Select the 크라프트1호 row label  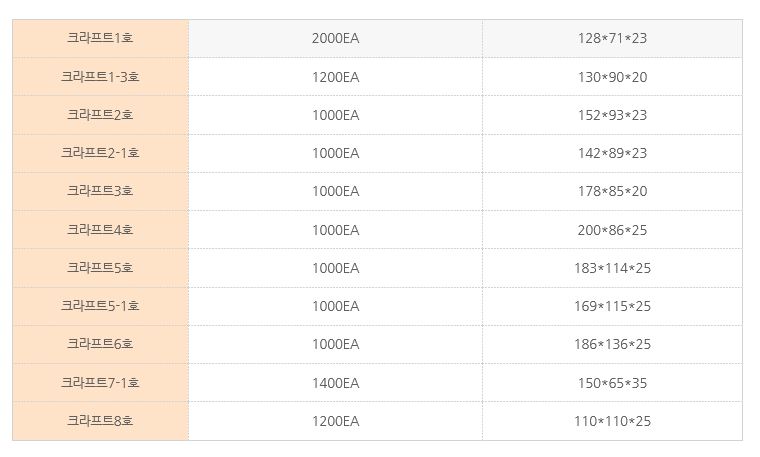click(x=100, y=38)
